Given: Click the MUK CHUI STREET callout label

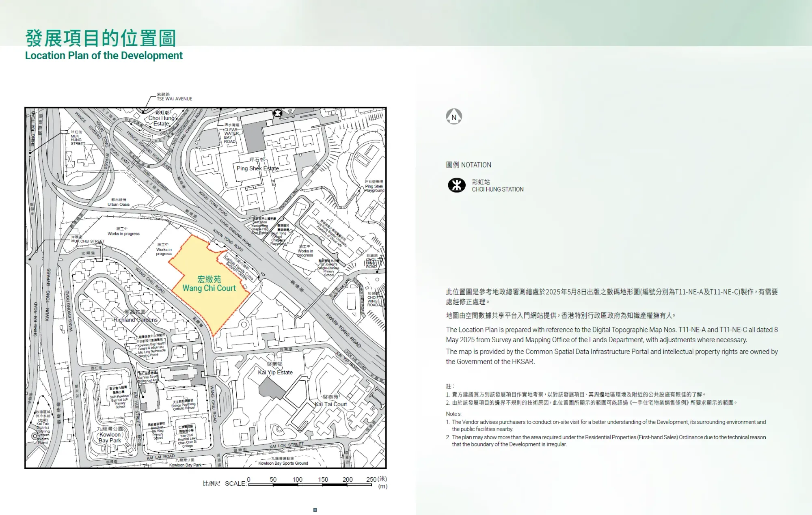Looking at the screenshot, I should point(88,241).
